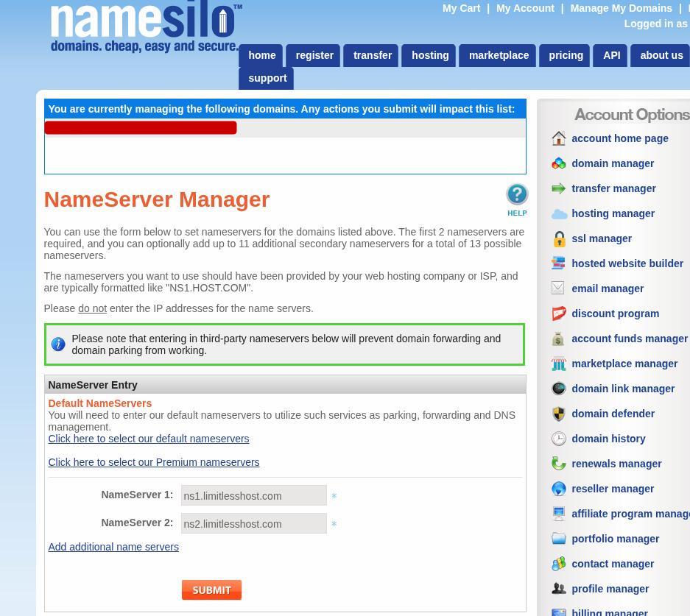This screenshot has width=690, height=616.
Task: Open My Account link
Action: [x=525, y=8]
